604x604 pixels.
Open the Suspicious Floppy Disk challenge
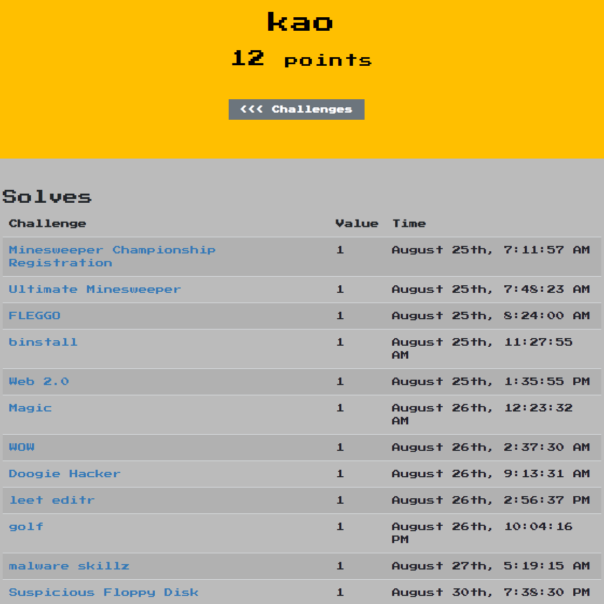[x=104, y=592]
